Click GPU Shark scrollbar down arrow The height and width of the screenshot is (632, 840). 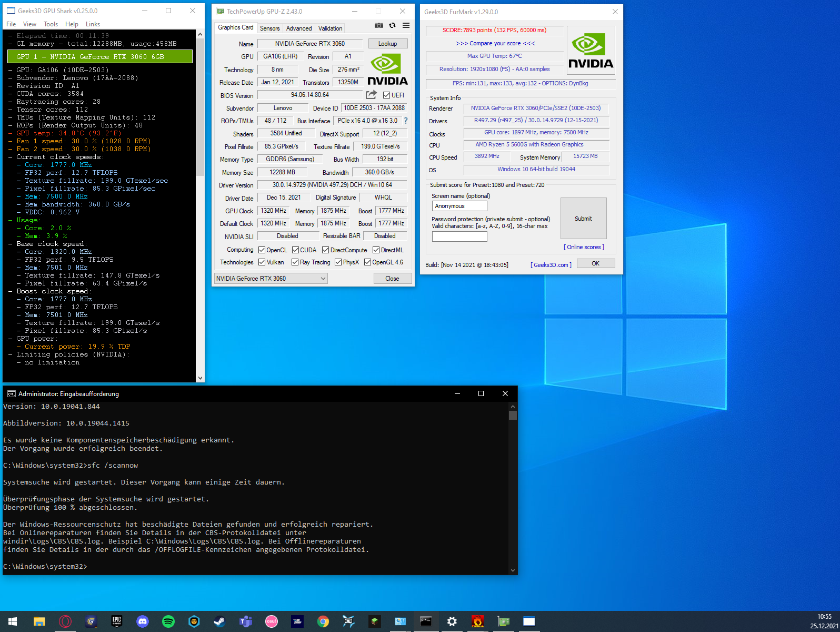[200, 378]
